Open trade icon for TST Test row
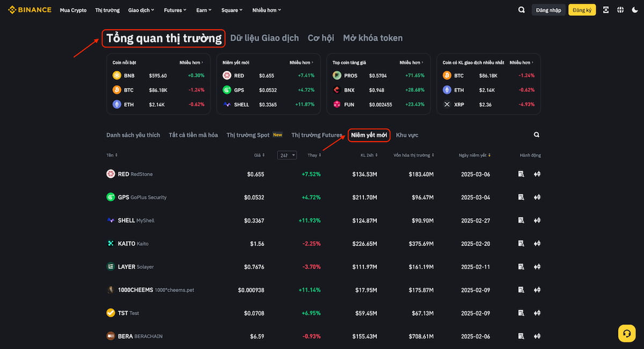Viewport: 644px width, 349px height. (x=537, y=312)
